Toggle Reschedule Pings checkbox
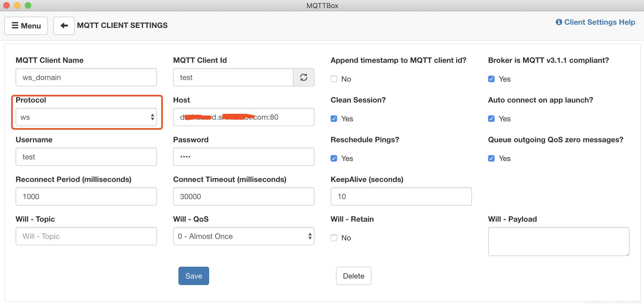 334,158
